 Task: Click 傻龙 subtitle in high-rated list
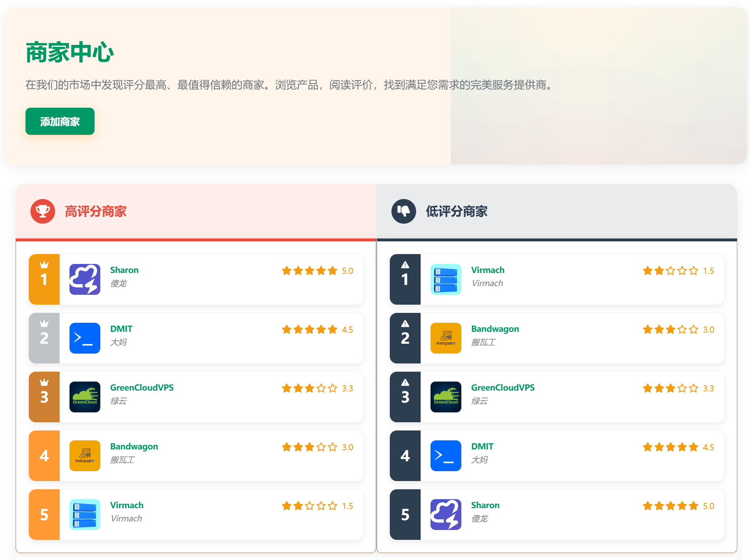click(x=118, y=283)
